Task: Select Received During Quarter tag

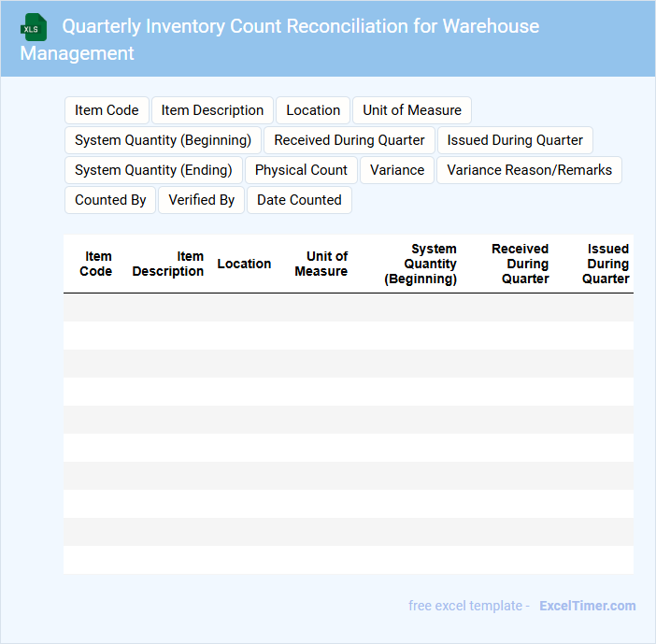Action: pos(349,140)
